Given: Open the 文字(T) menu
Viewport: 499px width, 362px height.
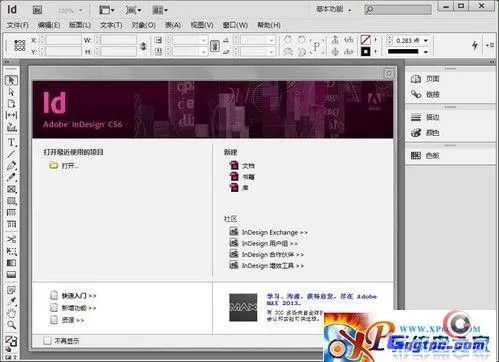Looking at the screenshot, I should click(111, 25).
